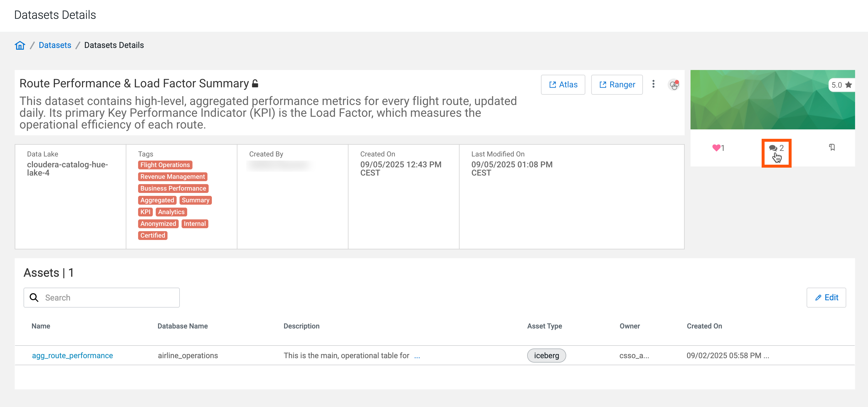Screen dimensions: 868x407
Task: Click the home icon in breadcrumb
Action: pos(20,45)
